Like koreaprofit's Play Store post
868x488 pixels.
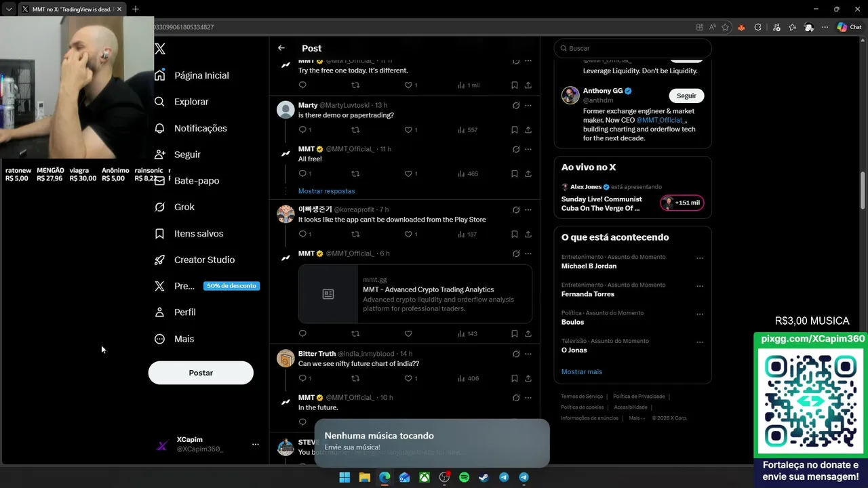click(408, 235)
